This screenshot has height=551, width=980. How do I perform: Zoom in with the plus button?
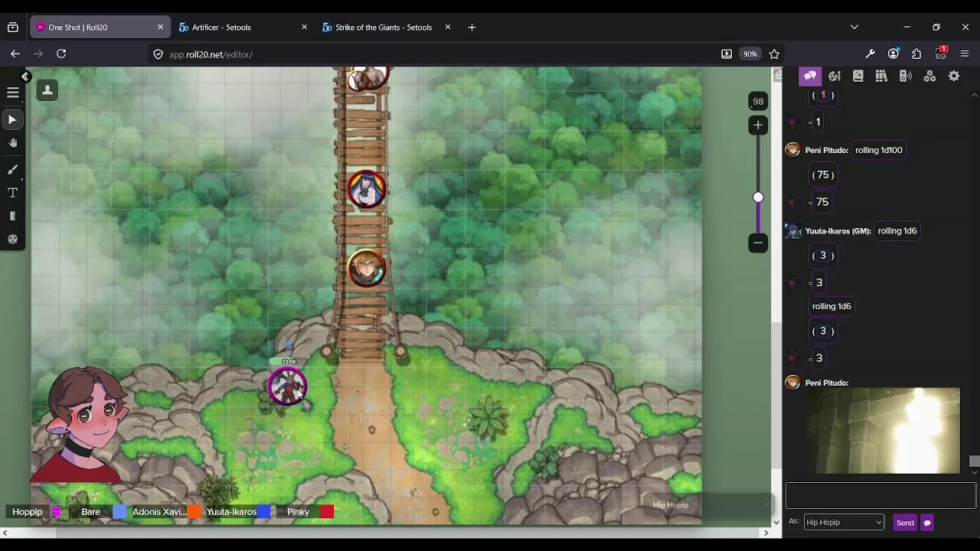click(758, 125)
